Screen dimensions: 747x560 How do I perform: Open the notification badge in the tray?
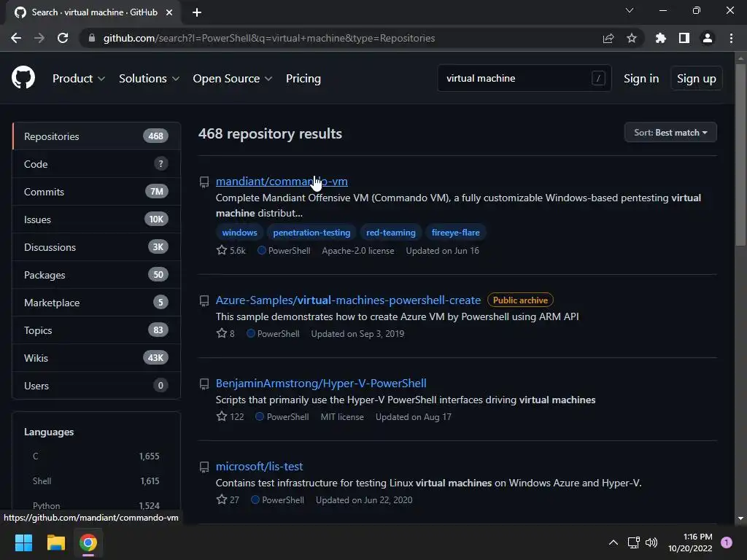(x=726, y=542)
